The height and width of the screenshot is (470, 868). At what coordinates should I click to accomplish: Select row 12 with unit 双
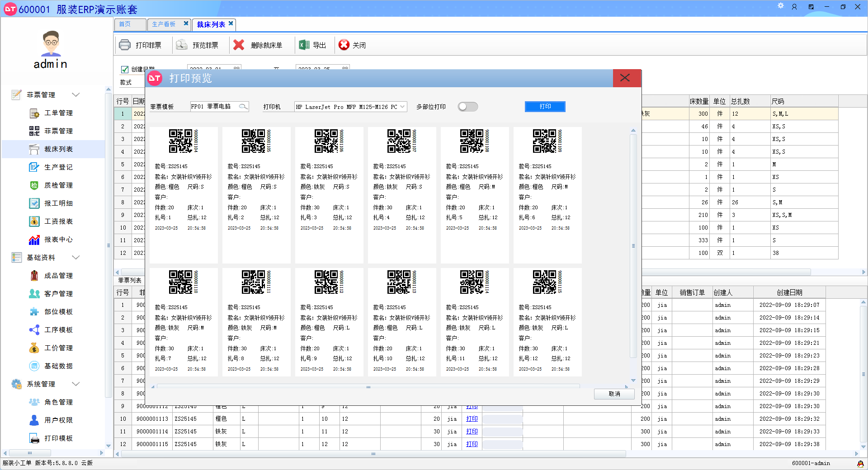point(720,253)
